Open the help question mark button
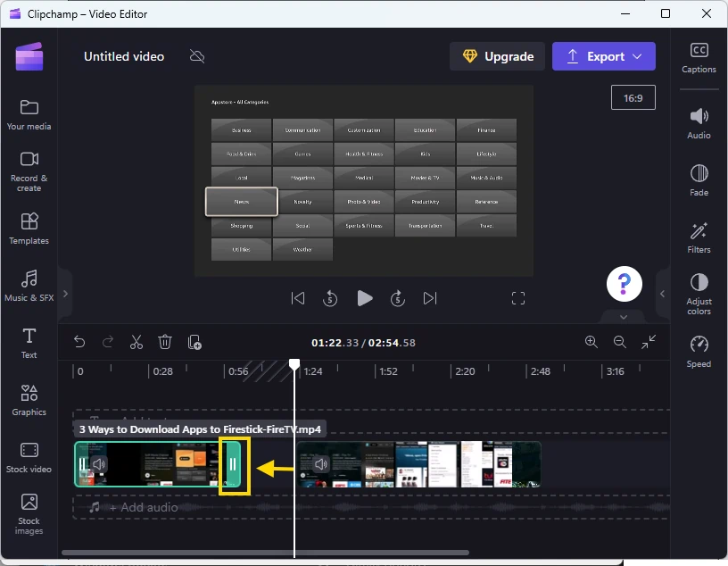The height and width of the screenshot is (566, 728). (624, 284)
